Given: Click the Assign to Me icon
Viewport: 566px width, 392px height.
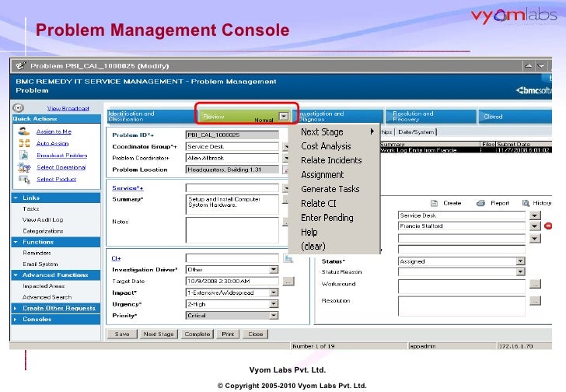Looking at the screenshot, I should pyautogui.click(x=24, y=131).
